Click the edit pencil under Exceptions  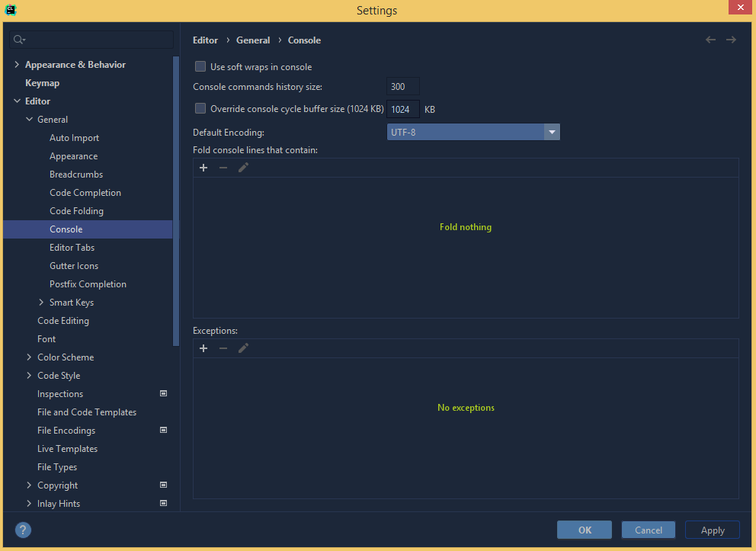243,348
